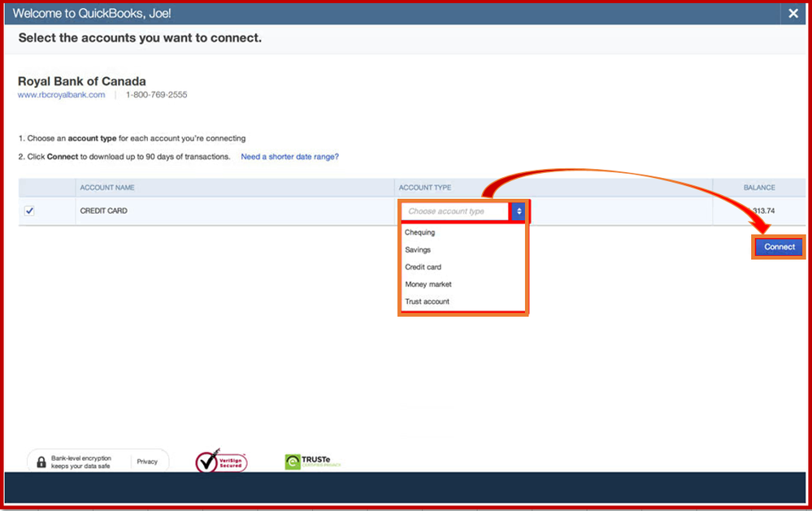Click the Royal Bank of Canada heading

(82, 81)
